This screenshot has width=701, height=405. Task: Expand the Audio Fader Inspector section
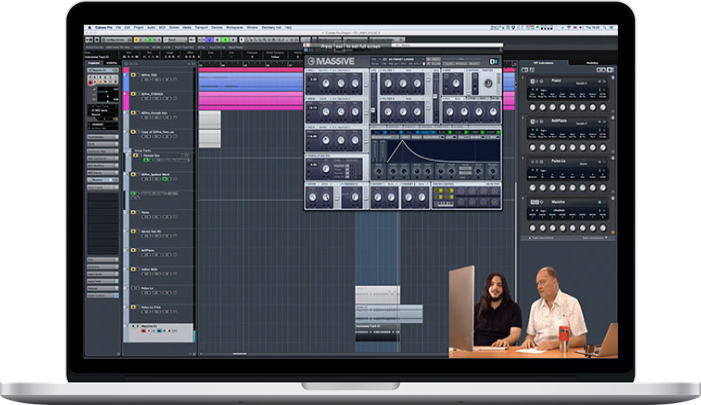click(x=102, y=281)
